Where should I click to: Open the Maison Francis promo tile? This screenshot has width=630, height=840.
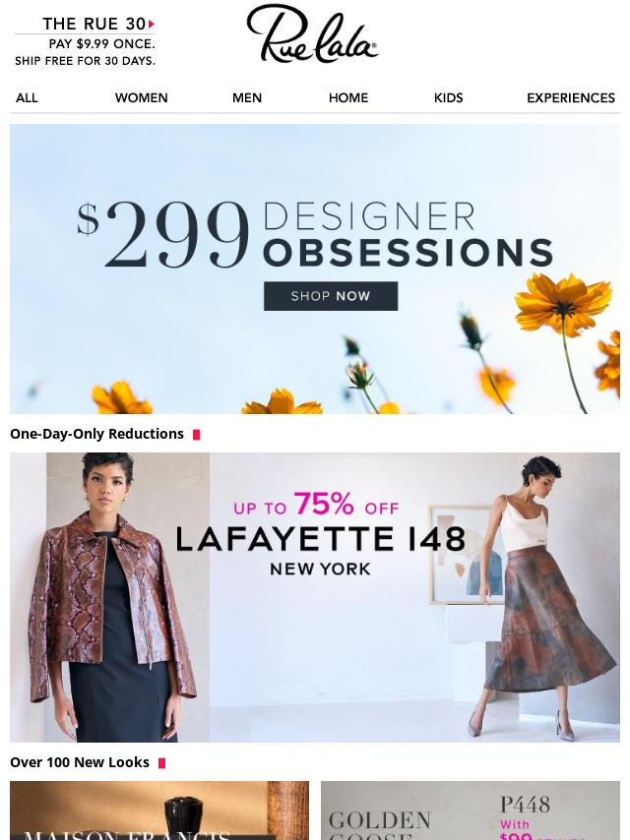pyautogui.click(x=159, y=810)
